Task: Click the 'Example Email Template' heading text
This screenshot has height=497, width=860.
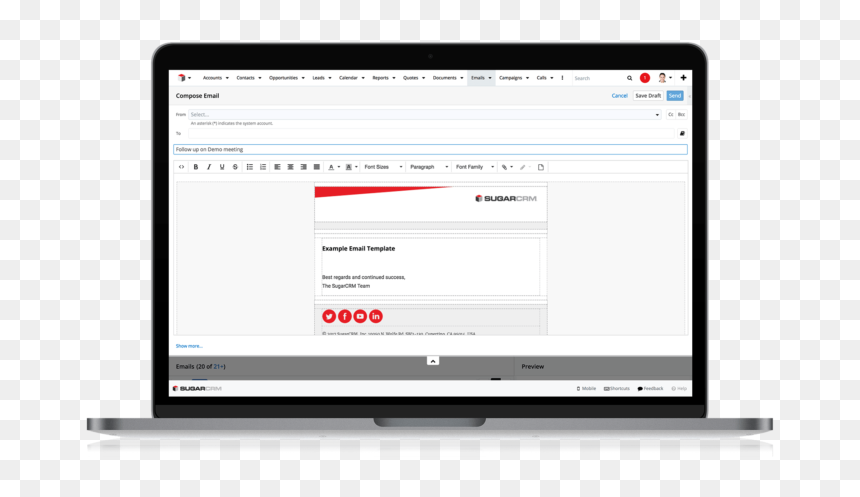Action: (x=358, y=248)
